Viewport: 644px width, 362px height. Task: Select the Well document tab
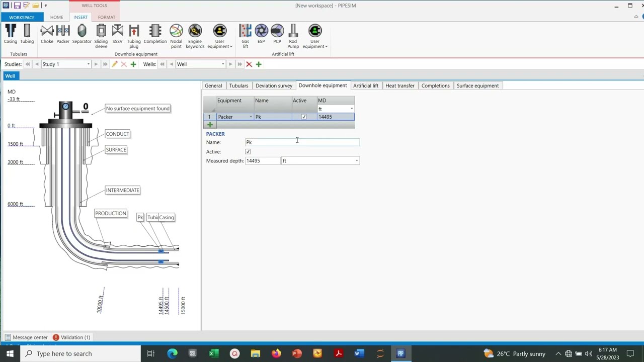(x=10, y=76)
